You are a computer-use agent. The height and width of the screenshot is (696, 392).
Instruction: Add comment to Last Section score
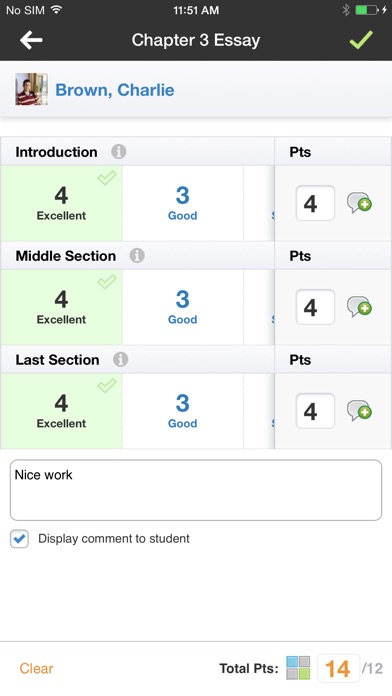coord(359,411)
